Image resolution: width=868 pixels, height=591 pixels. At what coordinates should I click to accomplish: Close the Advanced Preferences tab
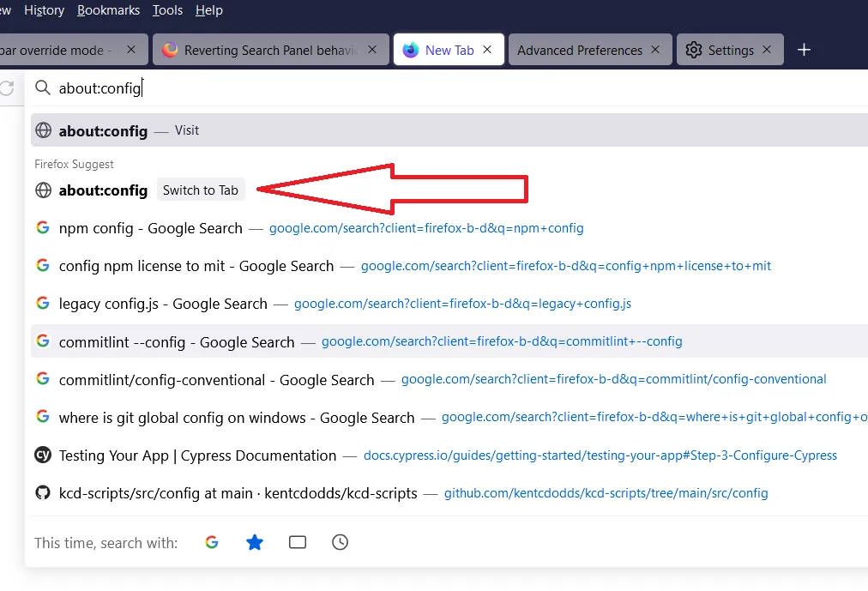click(655, 50)
